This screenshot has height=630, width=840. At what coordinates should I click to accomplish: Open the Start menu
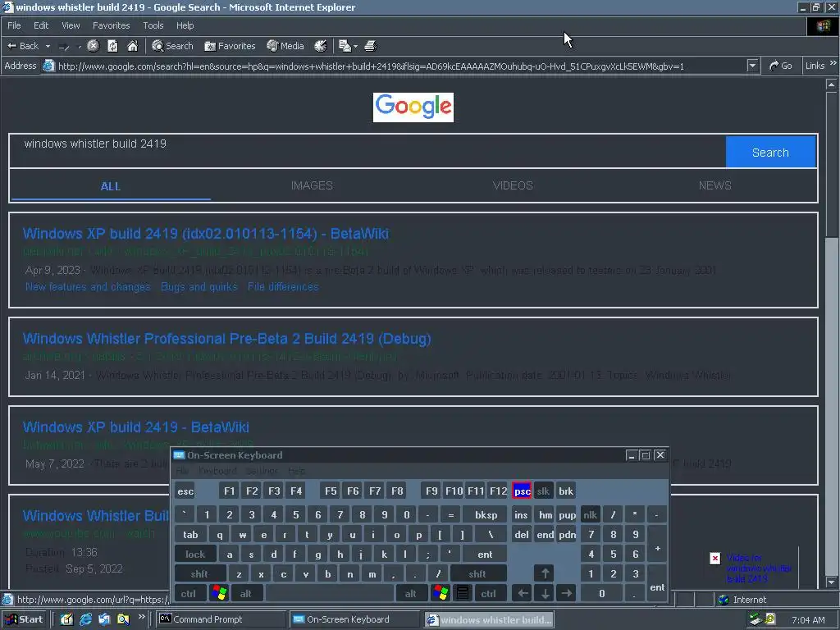pyautogui.click(x=24, y=619)
